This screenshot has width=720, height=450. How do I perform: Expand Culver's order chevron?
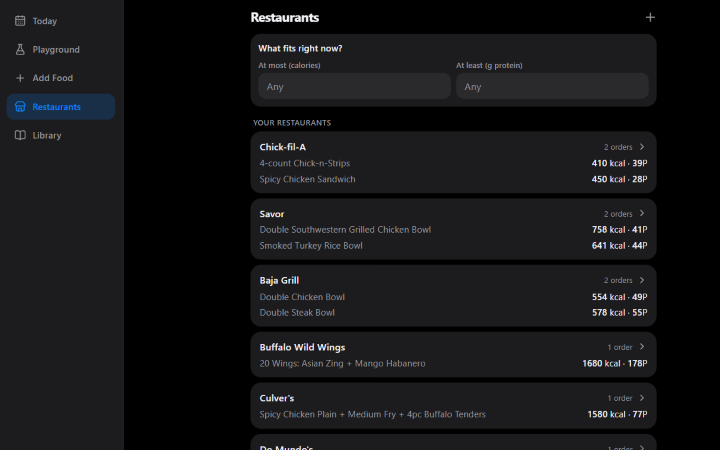click(x=642, y=398)
